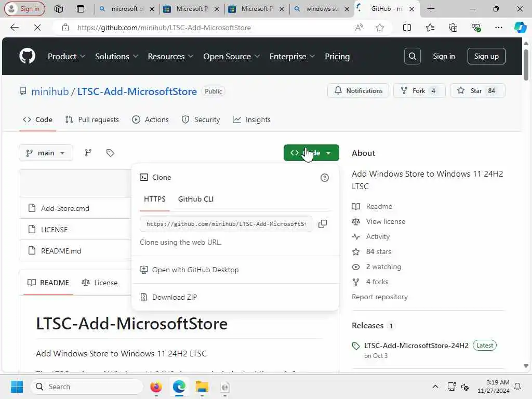The height and width of the screenshot is (399, 532).
Task: Launch Firefox from the taskbar
Action: coord(156,387)
